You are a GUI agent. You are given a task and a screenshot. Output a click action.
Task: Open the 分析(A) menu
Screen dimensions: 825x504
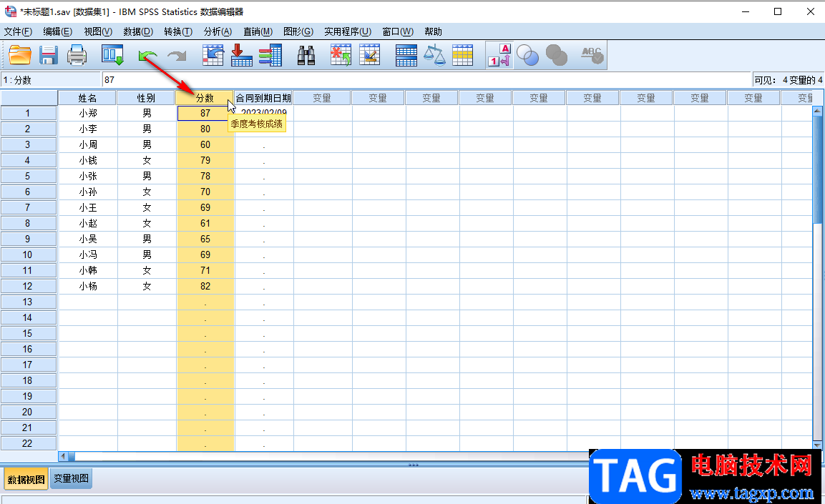[x=218, y=31]
